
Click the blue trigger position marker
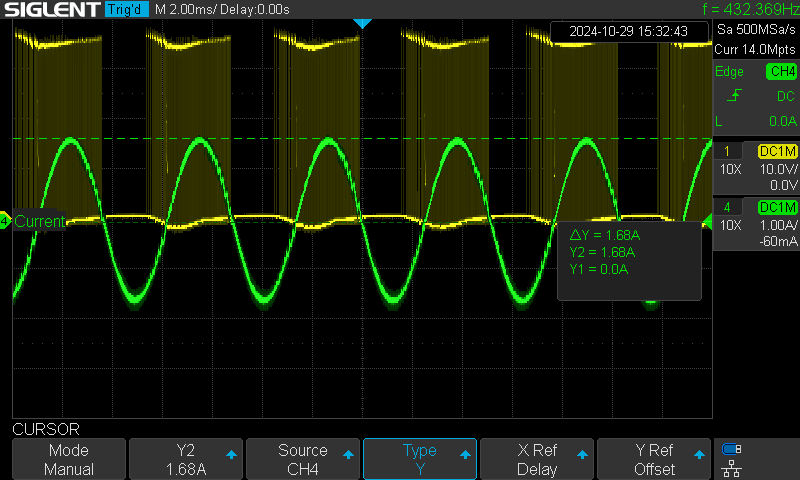click(x=362, y=23)
